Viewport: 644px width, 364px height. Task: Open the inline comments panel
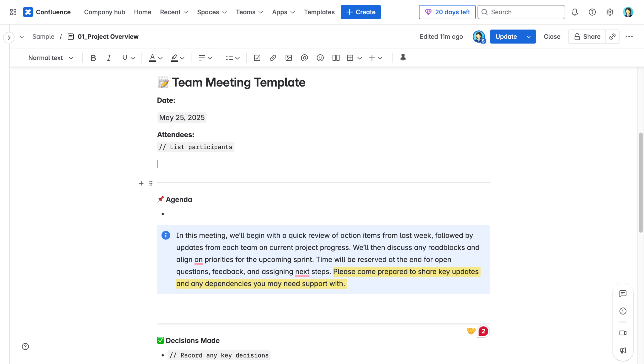[623, 294]
